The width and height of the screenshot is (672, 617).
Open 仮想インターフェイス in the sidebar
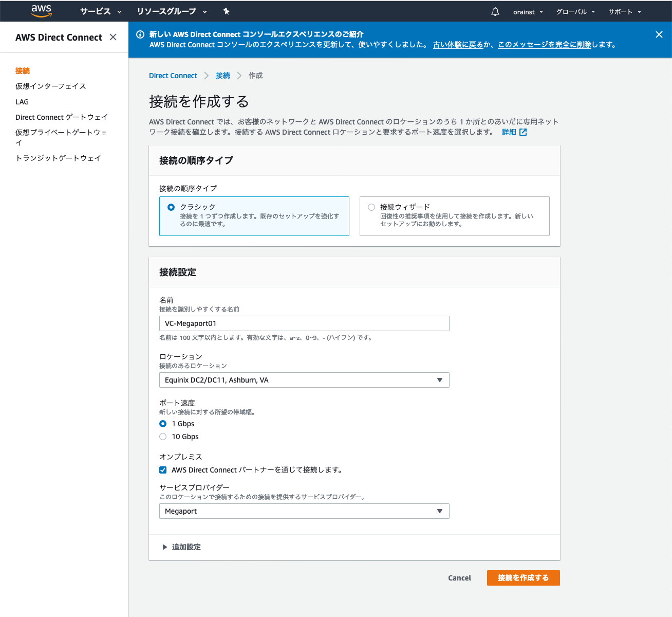[x=51, y=86]
